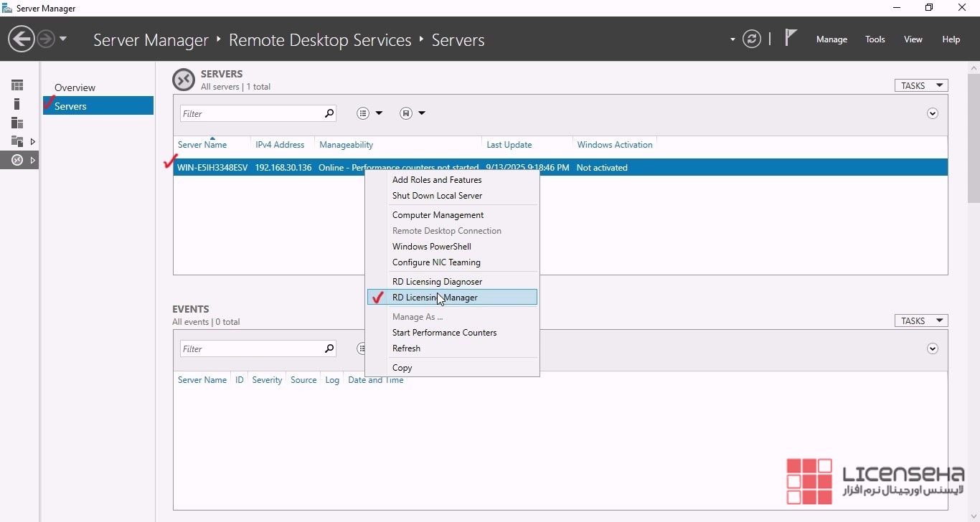Select Local Server icon in sidebar
Screen dimensions: 980x522
click(17, 104)
